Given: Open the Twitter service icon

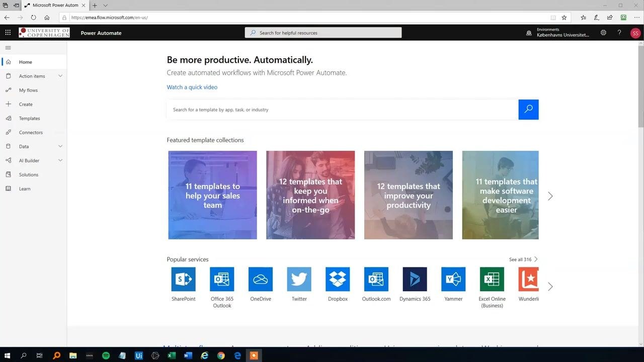Looking at the screenshot, I should (299, 279).
